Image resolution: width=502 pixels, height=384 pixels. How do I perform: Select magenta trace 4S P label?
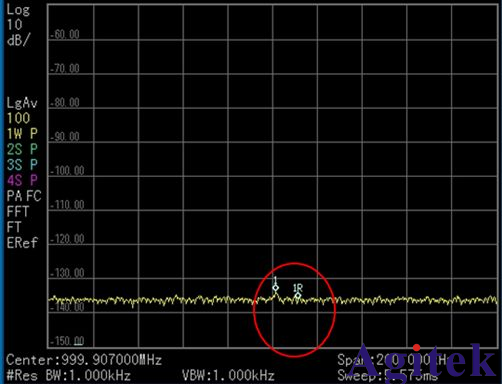(22, 180)
